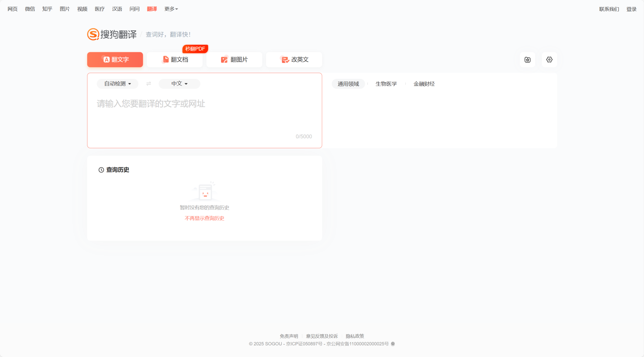Viewport: 644px width, 357px height.
Task: Swap source and target languages arrows
Action: pos(149,84)
